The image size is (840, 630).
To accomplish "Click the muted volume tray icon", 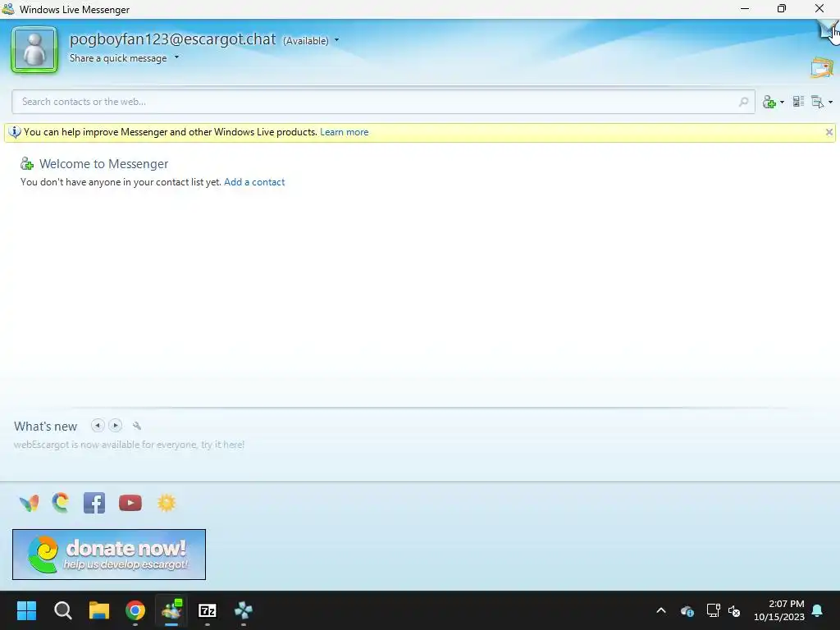I will 734,610.
